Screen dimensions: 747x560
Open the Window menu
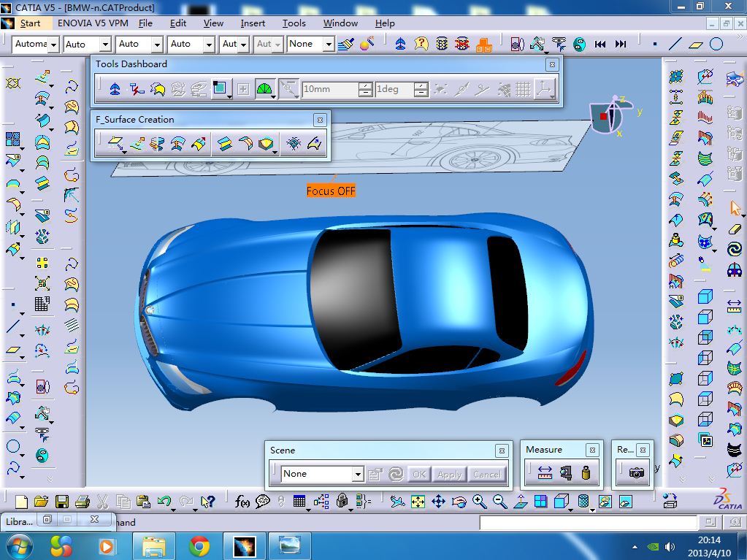340,23
